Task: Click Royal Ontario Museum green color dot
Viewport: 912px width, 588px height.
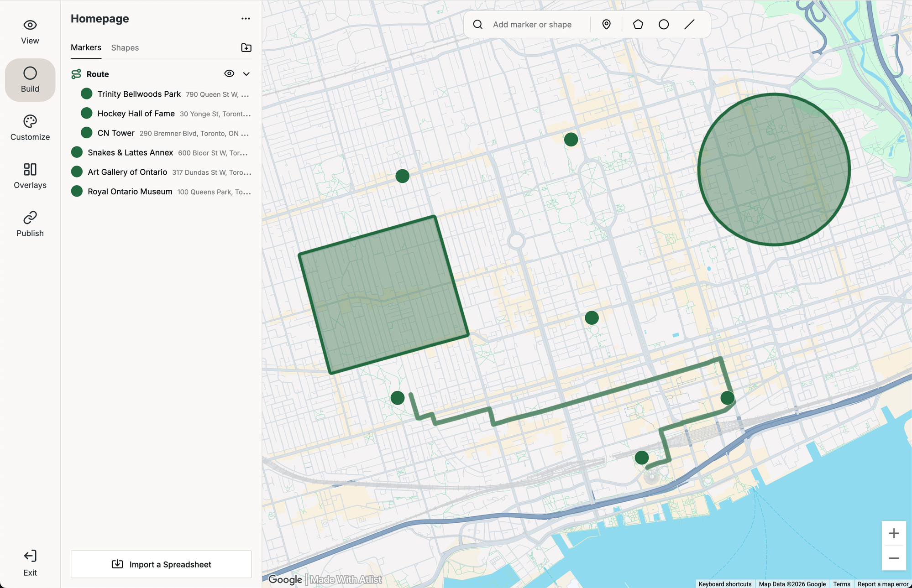Action: [x=77, y=191]
